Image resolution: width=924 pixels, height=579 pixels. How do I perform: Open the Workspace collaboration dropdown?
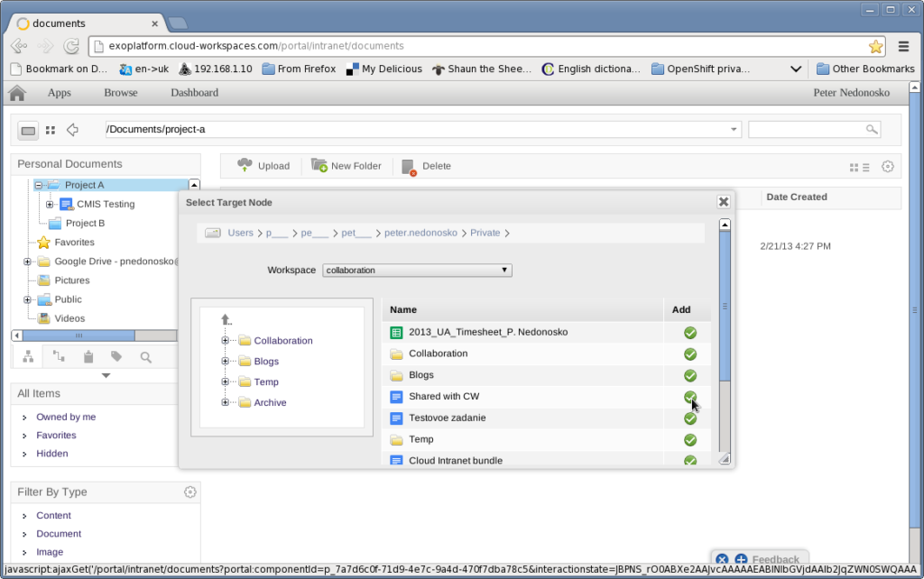416,270
